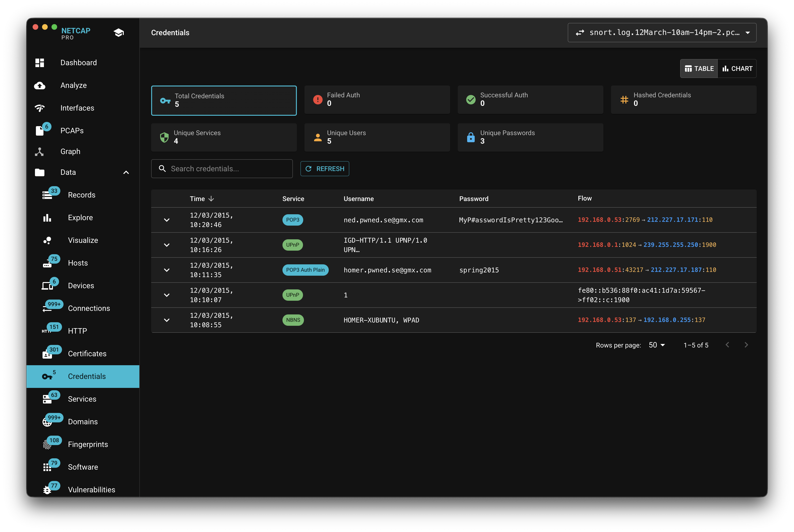Open the Vulnerabilities page
The height and width of the screenshot is (532, 794).
(x=83, y=489)
